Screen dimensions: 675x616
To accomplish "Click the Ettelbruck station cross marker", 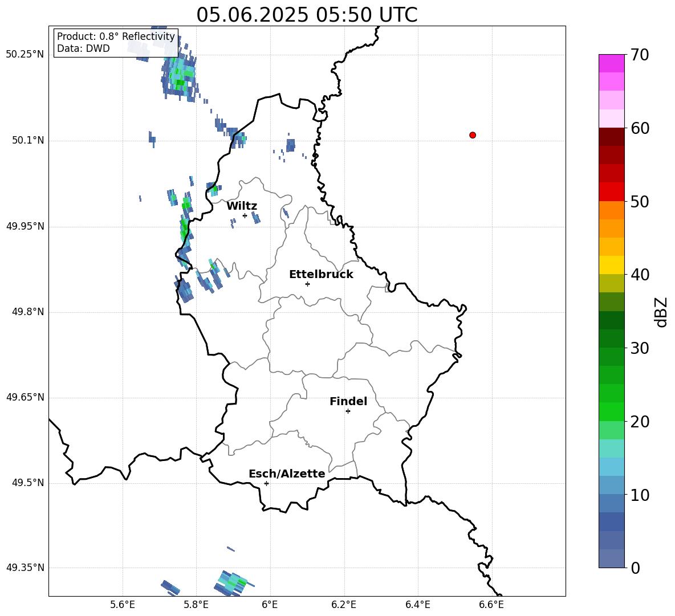I will coord(307,284).
